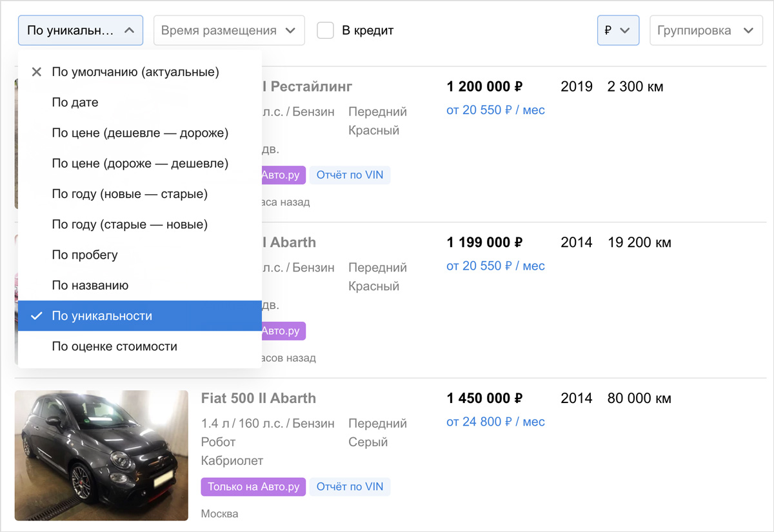This screenshot has height=532, width=774.
Task: Click mileage «80 000 км»
Action: 639,399
